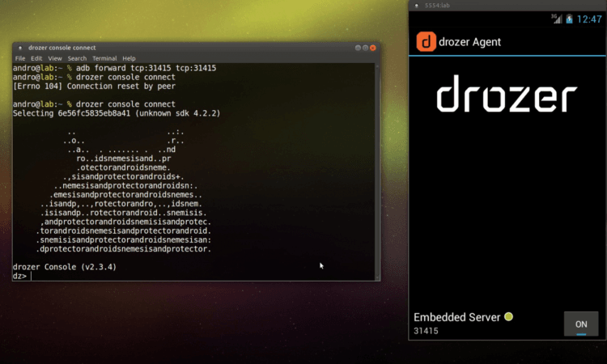Click the '5554:lab' emulator window title
The width and height of the screenshot is (607, 364).
tap(437, 6)
